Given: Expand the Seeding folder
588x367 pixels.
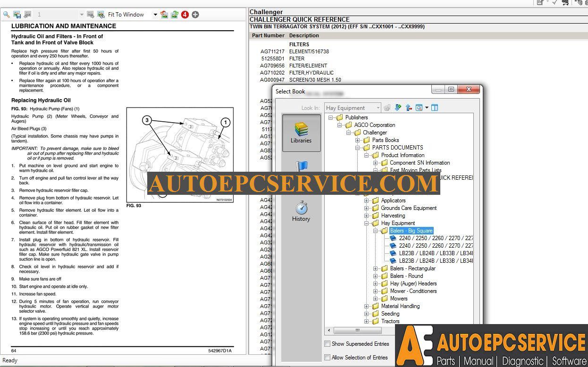Looking at the screenshot, I should tap(367, 314).
